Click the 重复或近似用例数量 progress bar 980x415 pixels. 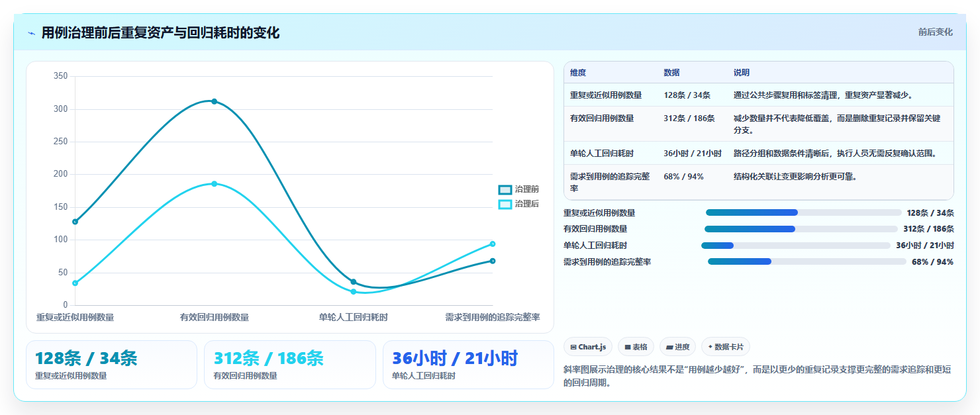(x=803, y=212)
